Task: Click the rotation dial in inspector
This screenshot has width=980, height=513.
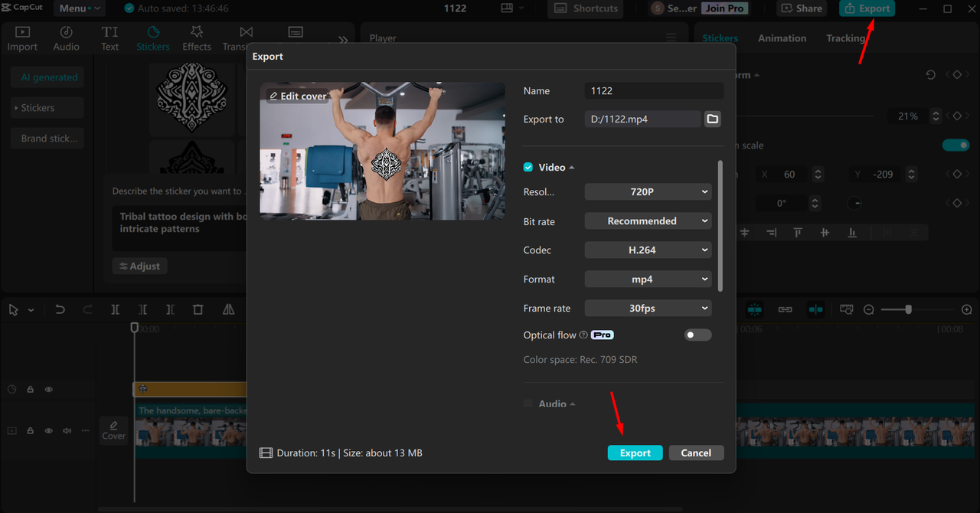Action: (855, 204)
